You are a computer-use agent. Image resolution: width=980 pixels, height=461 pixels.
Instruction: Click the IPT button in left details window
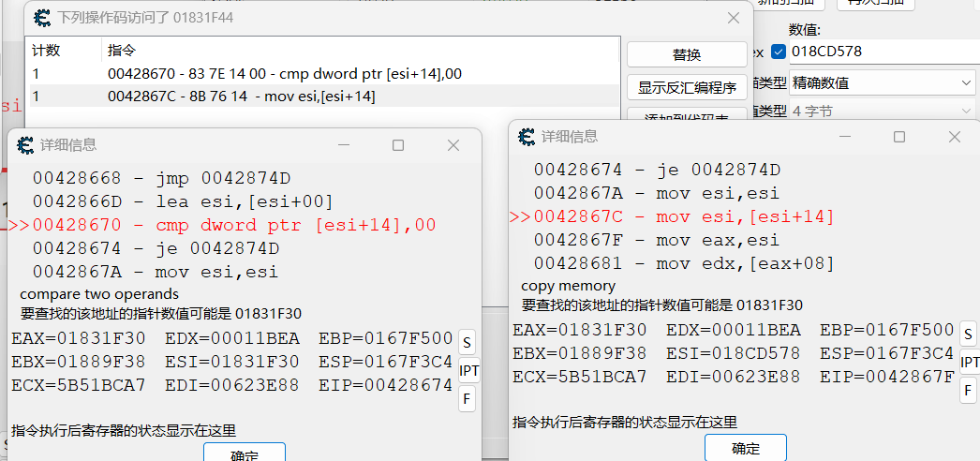coord(469,370)
